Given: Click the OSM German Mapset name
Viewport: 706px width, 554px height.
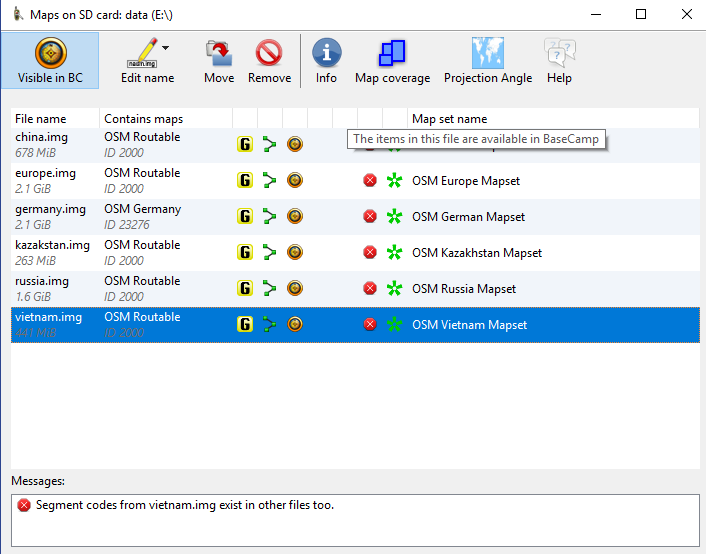Looking at the screenshot, I should click(x=468, y=217).
